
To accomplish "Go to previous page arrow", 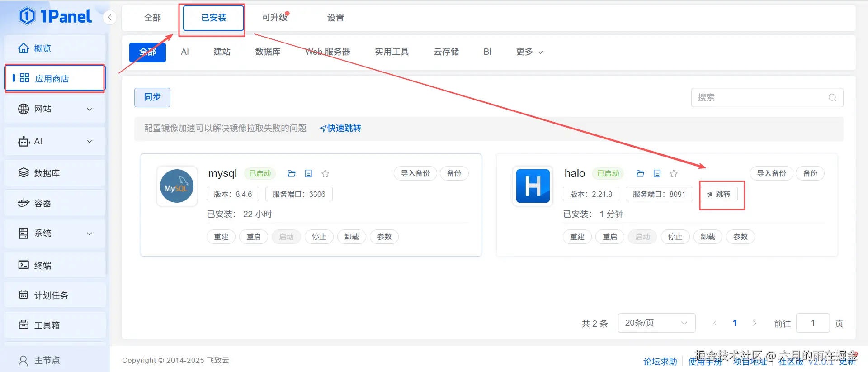I will 715,323.
